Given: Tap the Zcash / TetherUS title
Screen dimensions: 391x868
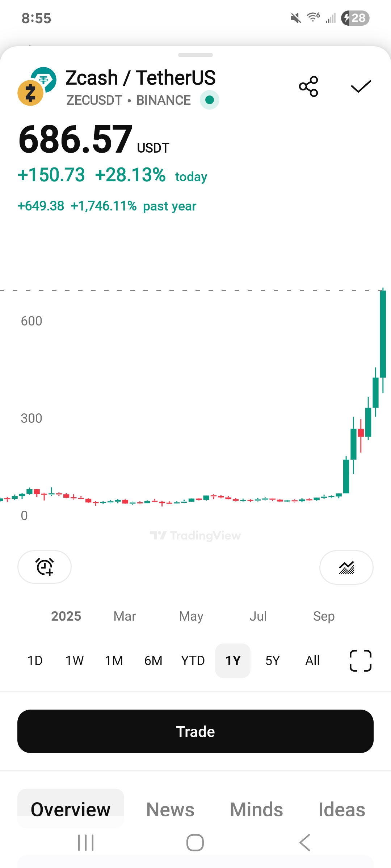Looking at the screenshot, I should (x=140, y=78).
